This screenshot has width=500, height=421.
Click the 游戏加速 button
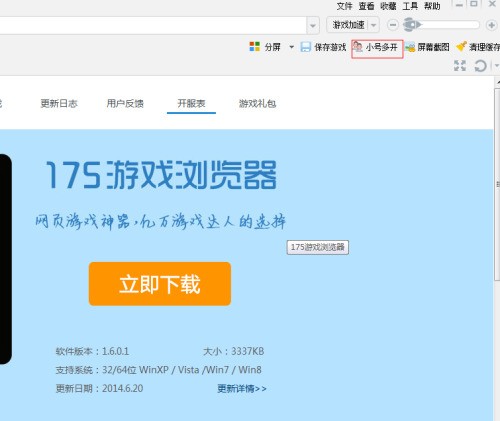click(x=348, y=25)
